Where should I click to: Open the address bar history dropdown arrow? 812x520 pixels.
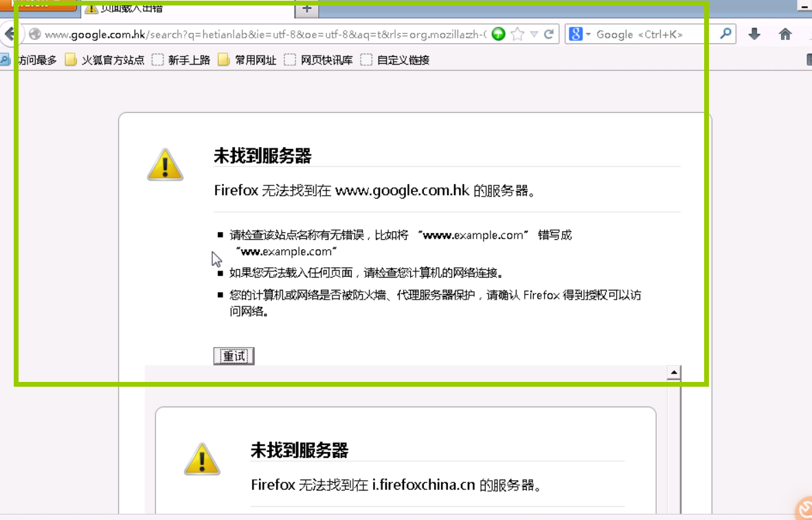[x=534, y=34]
